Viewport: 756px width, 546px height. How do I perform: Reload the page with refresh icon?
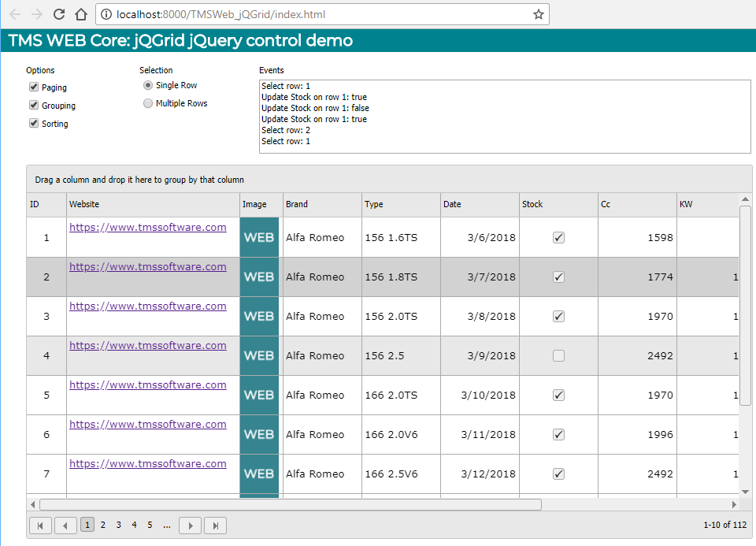pyautogui.click(x=59, y=14)
